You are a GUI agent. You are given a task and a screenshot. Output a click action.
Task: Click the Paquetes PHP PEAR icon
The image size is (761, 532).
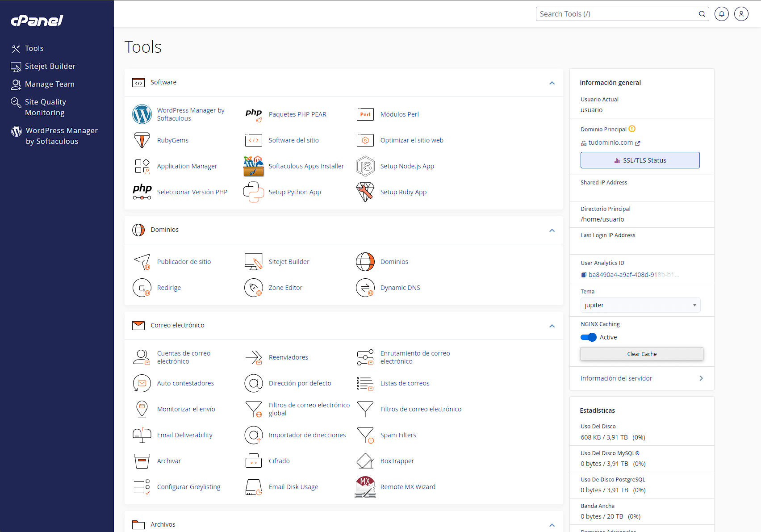pyautogui.click(x=254, y=114)
